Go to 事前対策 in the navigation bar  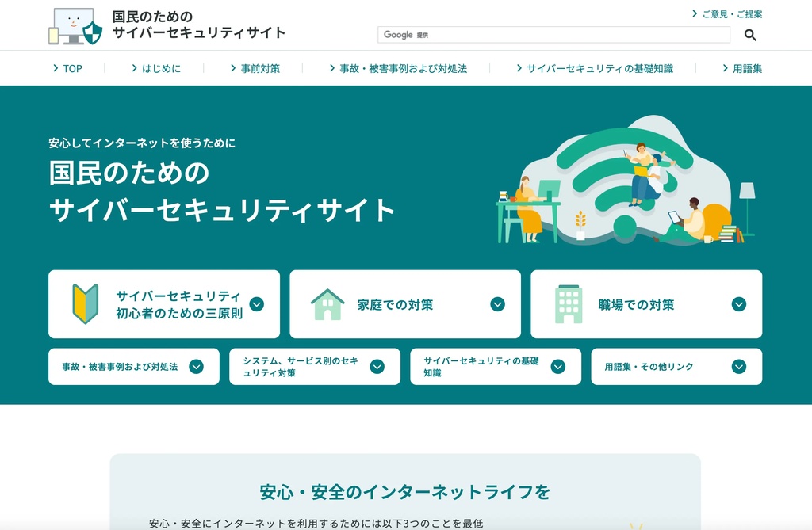click(x=255, y=69)
